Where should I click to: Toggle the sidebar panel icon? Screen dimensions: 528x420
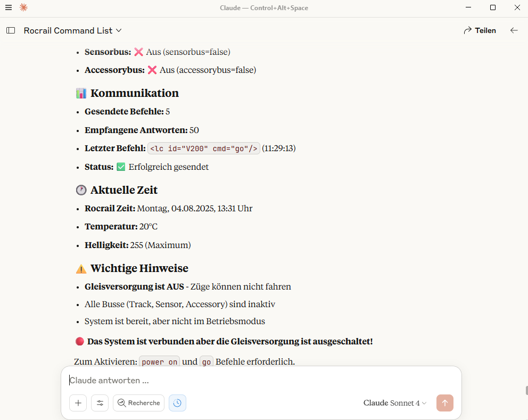pos(11,31)
